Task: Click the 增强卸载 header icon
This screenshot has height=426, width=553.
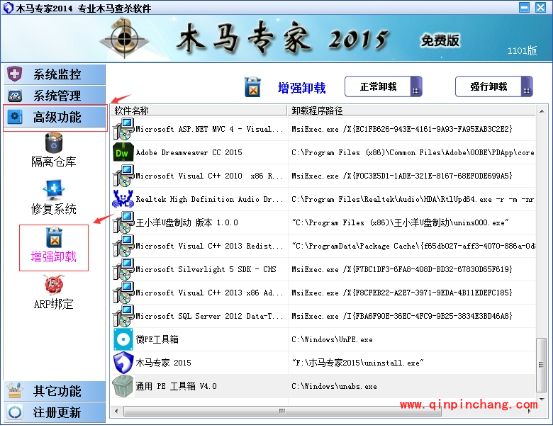Action: [x=253, y=87]
